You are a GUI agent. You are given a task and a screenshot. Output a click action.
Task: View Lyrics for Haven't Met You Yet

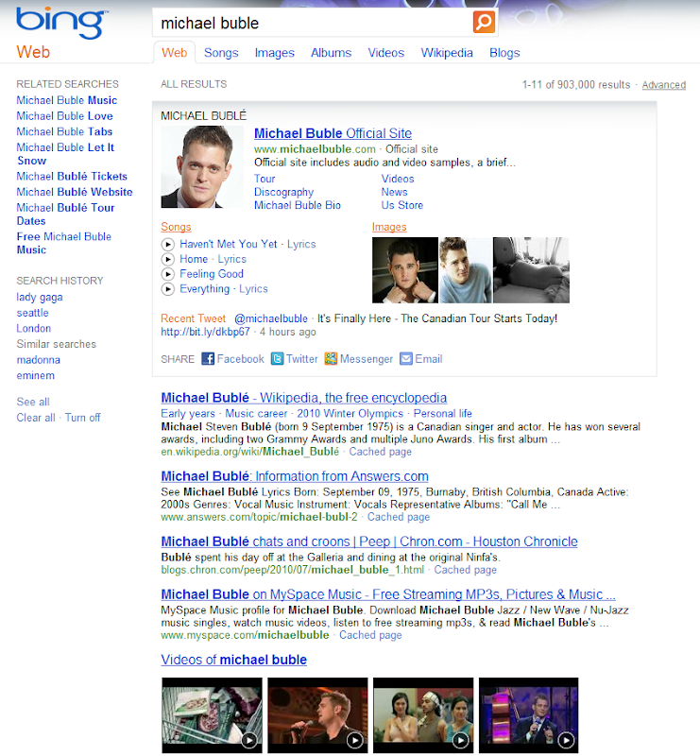tap(301, 244)
